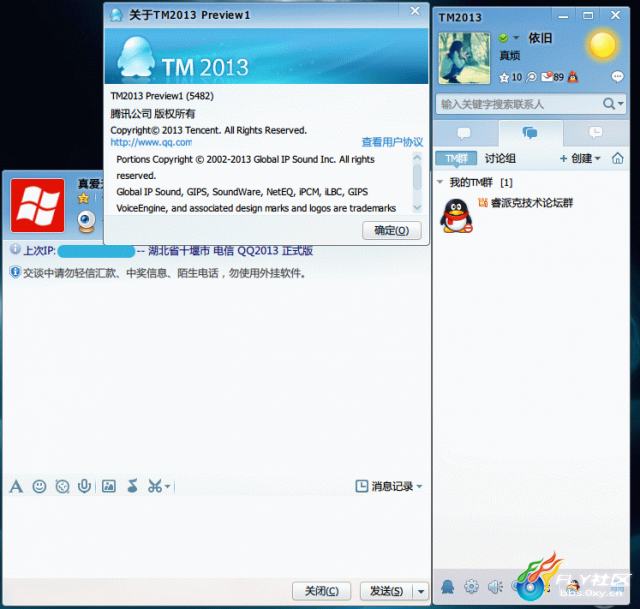Minimize the TM2013 main panel
Viewport: 640px width, 609px height.
tap(563, 16)
